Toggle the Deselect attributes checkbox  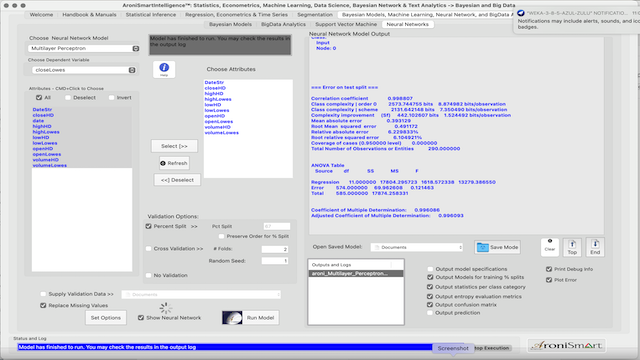(68, 98)
